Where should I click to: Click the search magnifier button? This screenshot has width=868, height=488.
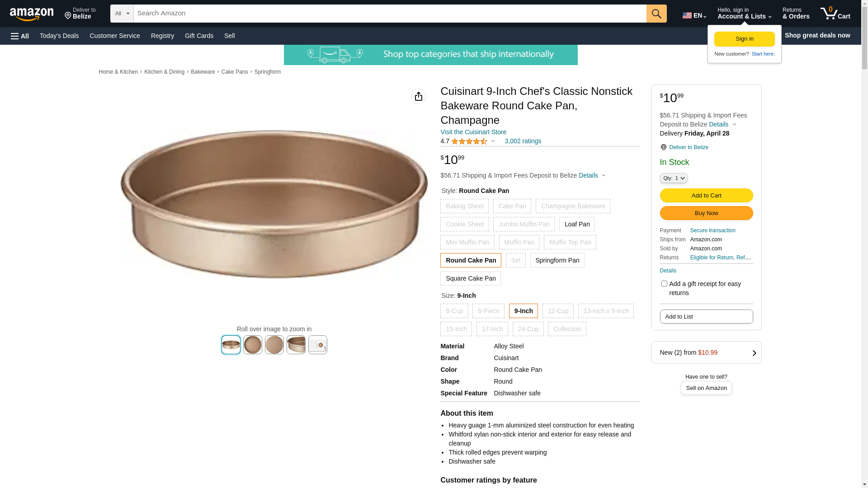point(656,14)
